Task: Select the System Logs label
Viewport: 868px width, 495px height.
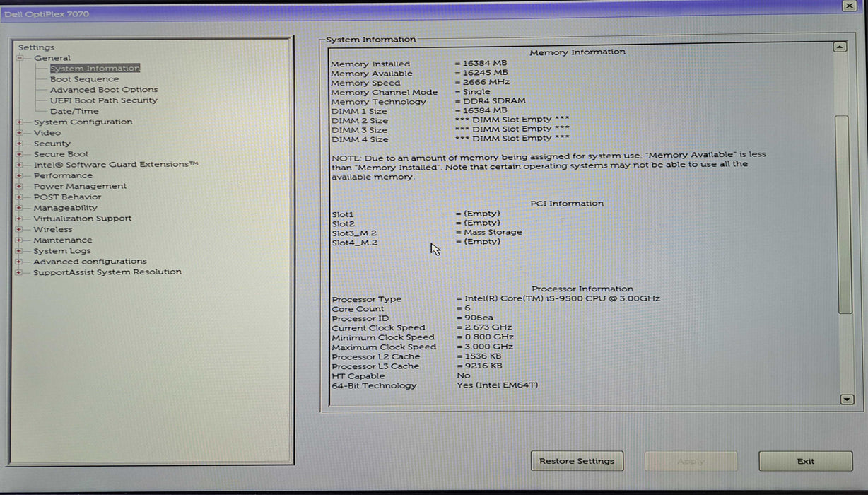Action: (x=62, y=251)
